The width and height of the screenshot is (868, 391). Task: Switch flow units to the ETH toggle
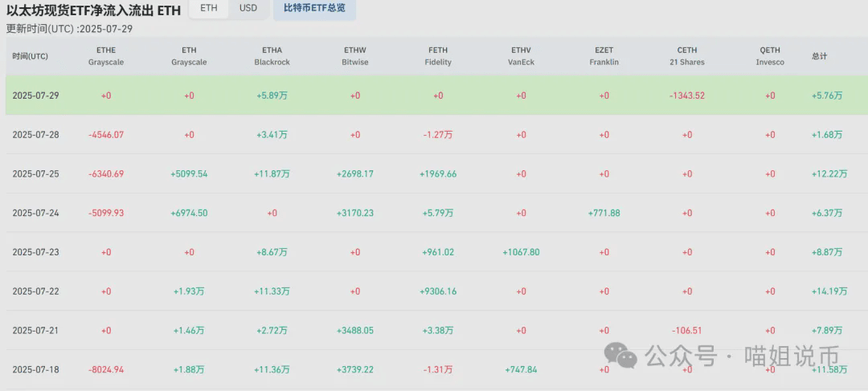pyautogui.click(x=209, y=8)
